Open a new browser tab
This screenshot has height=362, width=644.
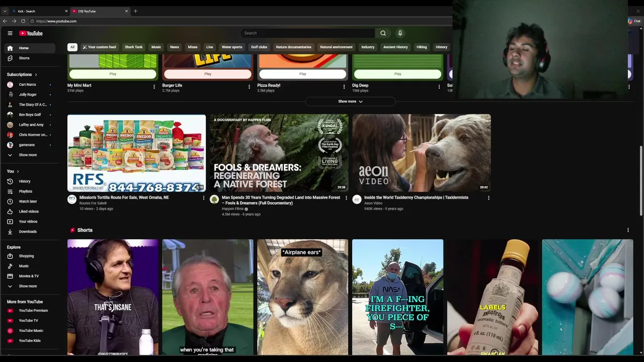[x=135, y=11]
